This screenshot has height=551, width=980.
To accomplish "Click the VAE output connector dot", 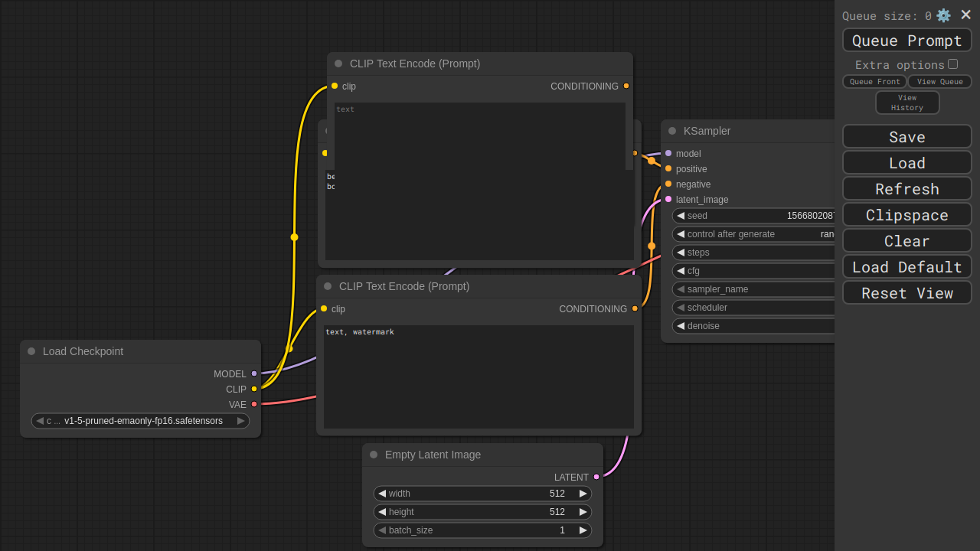I will click(254, 404).
